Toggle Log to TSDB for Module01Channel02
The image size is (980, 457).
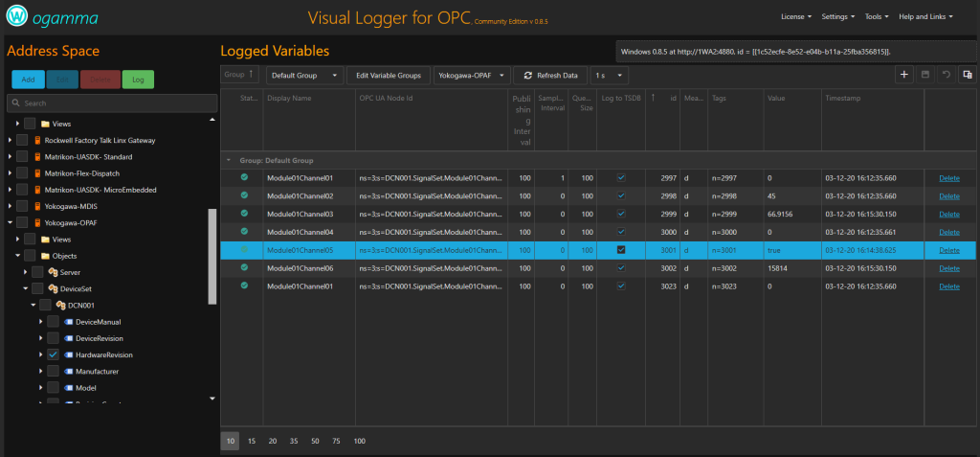[x=621, y=195]
